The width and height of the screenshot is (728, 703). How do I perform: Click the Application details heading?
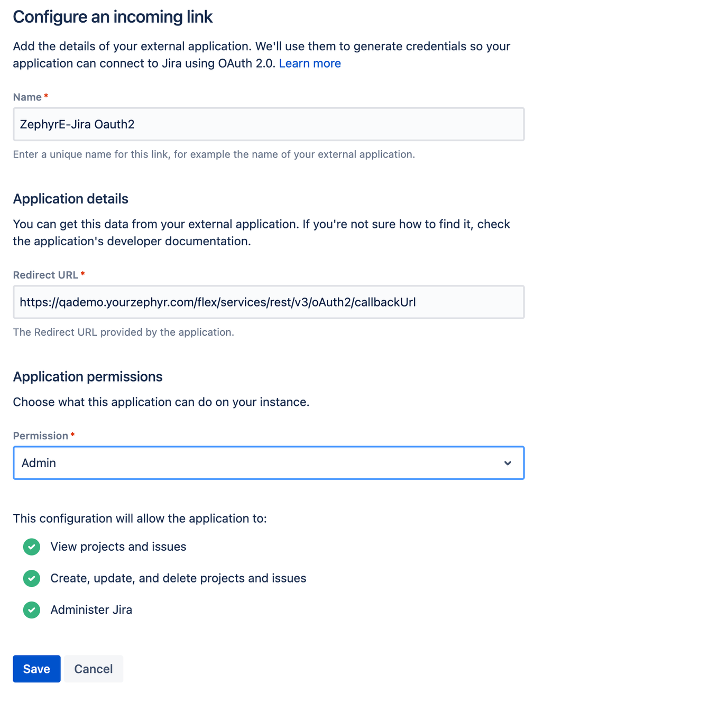[71, 199]
